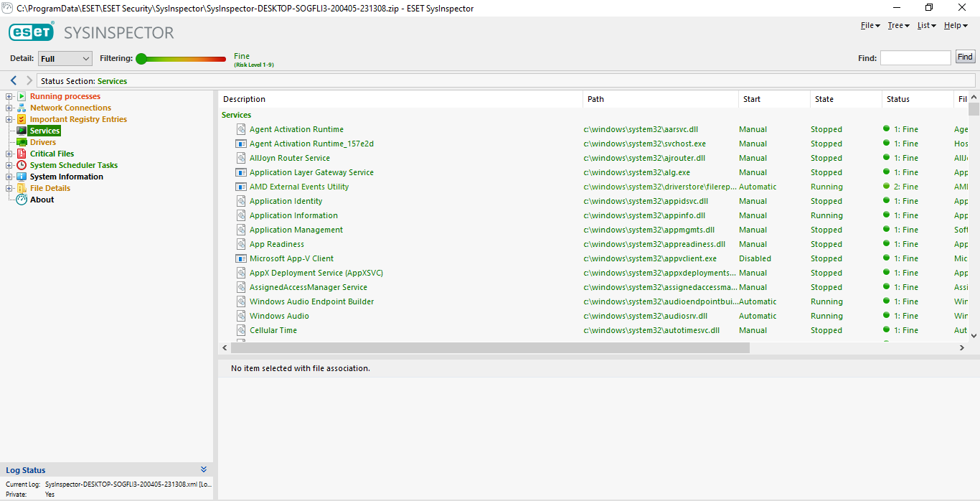Open the Help menu
This screenshot has width=980, height=501.
(x=956, y=25)
